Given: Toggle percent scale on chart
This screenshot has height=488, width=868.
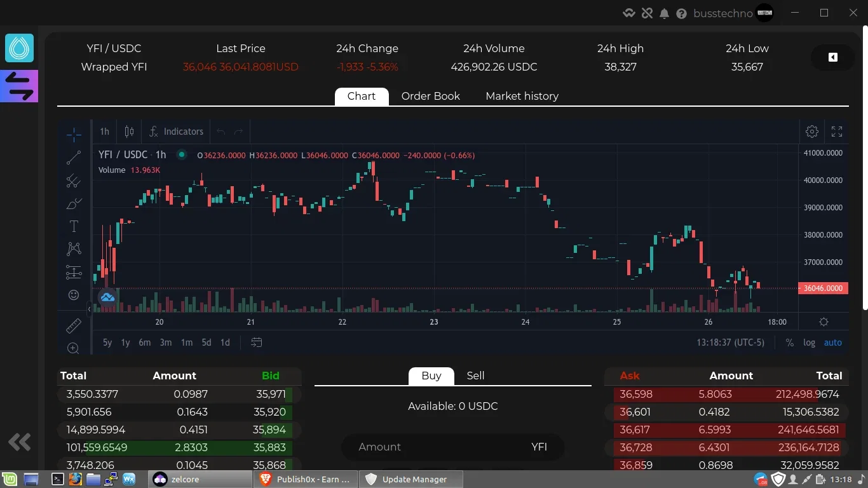Looking at the screenshot, I should click(x=789, y=342).
